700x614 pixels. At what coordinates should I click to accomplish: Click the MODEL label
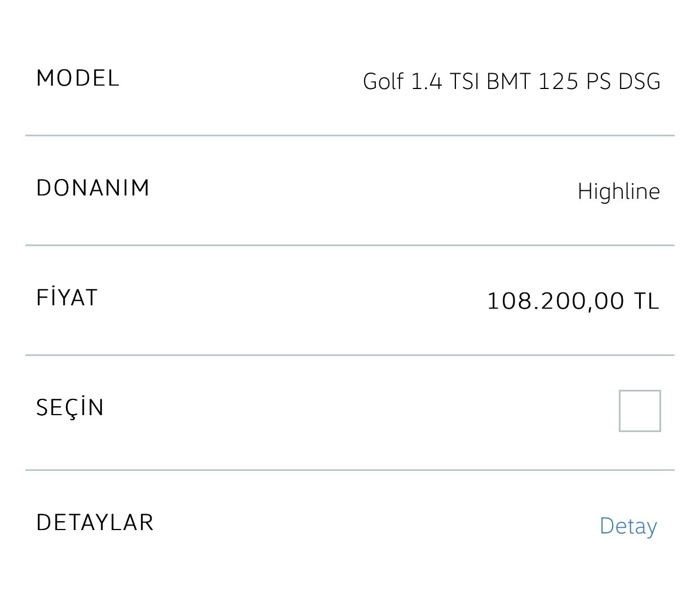(78, 78)
